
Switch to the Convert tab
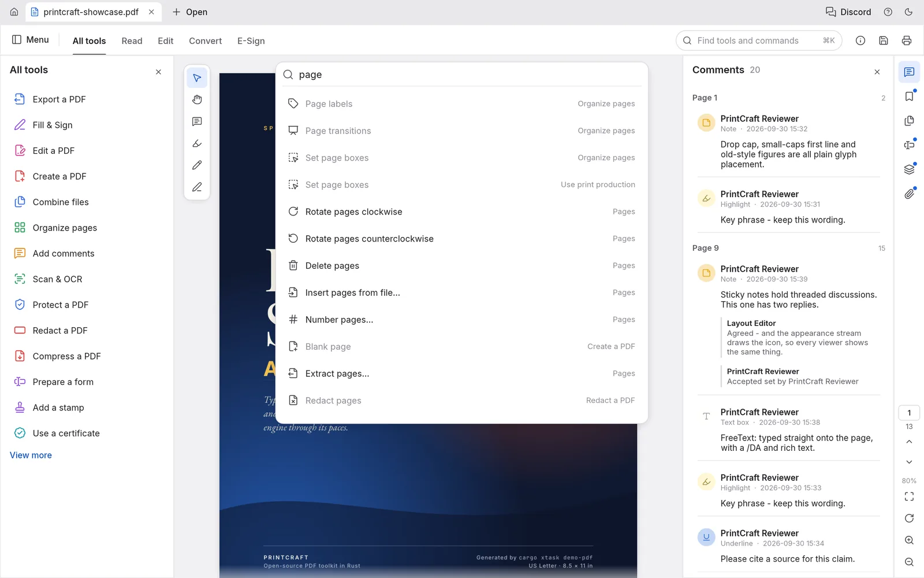(205, 41)
